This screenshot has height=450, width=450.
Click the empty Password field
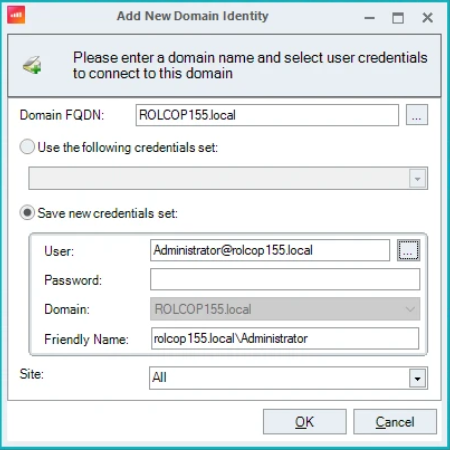(x=285, y=279)
